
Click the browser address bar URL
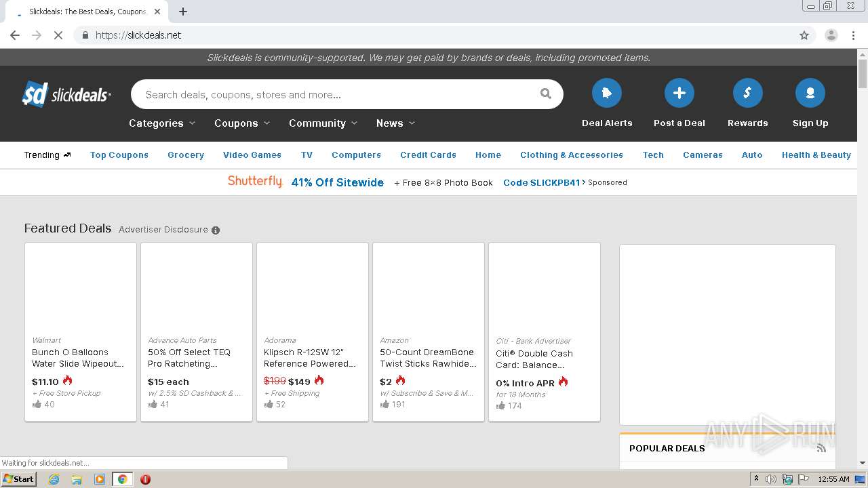click(138, 35)
